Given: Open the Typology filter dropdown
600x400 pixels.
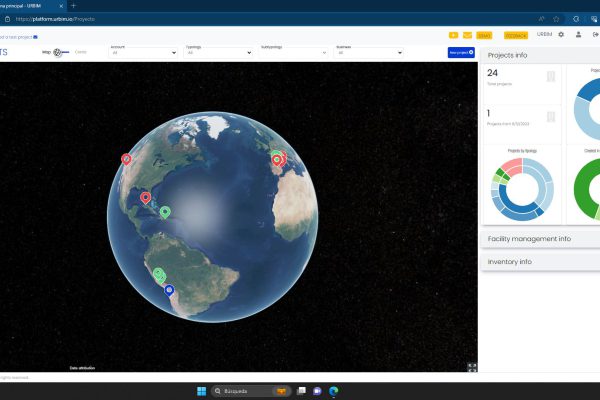Looking at the screenshot, I should [x=218, y=52].
